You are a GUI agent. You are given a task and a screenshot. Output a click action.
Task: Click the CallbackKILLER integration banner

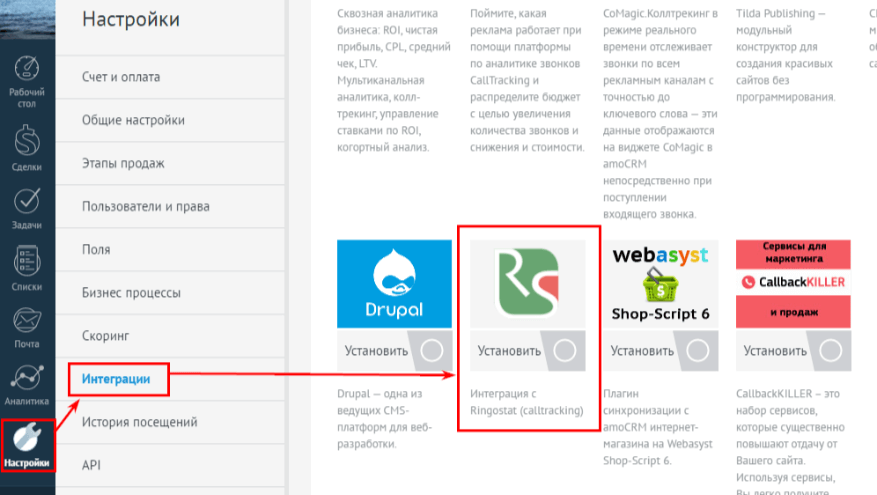(x=793, y=284)
